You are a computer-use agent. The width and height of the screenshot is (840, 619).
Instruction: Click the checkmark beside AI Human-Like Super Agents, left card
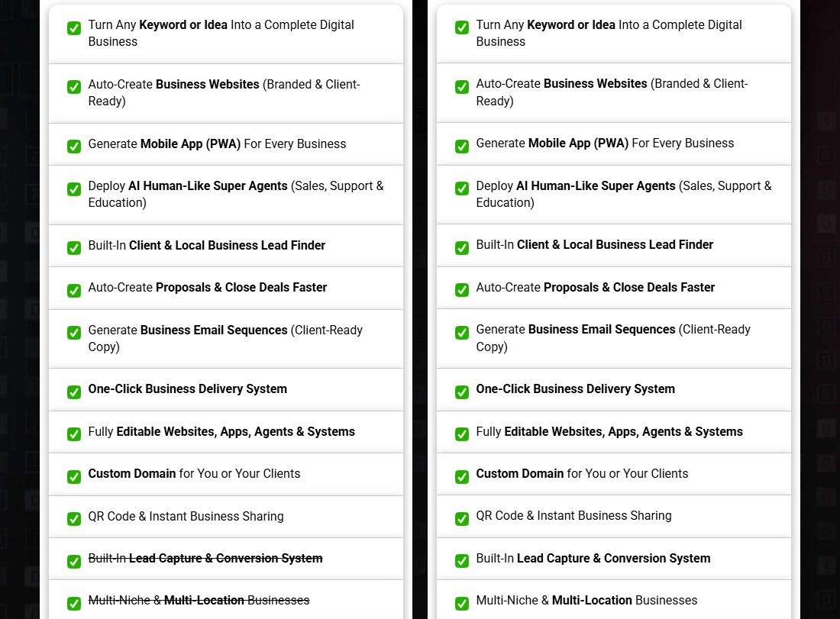74,189
